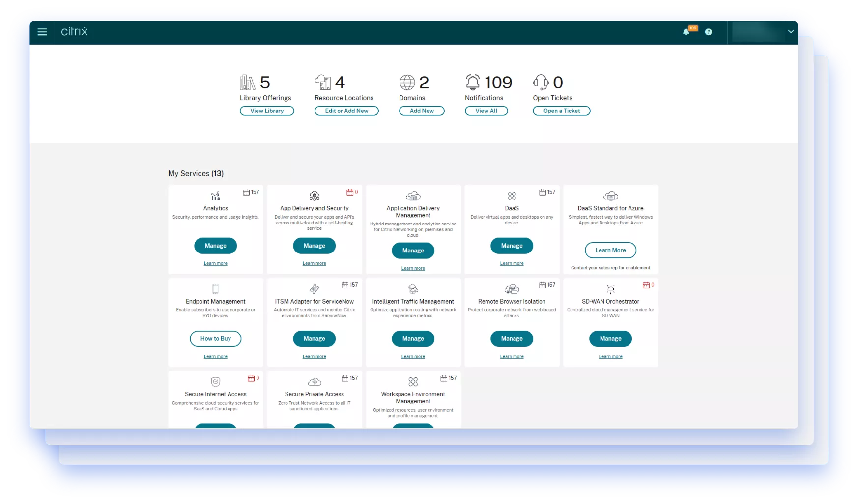Viewport: 858px width, 504px height.
Task: Click Open a Ticket button
Action: (x=562, y=111)
